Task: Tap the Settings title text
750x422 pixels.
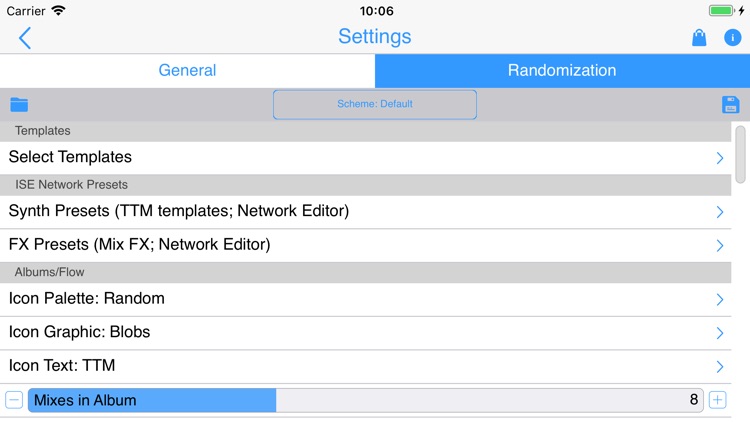Action: click(x=375, y=37)
